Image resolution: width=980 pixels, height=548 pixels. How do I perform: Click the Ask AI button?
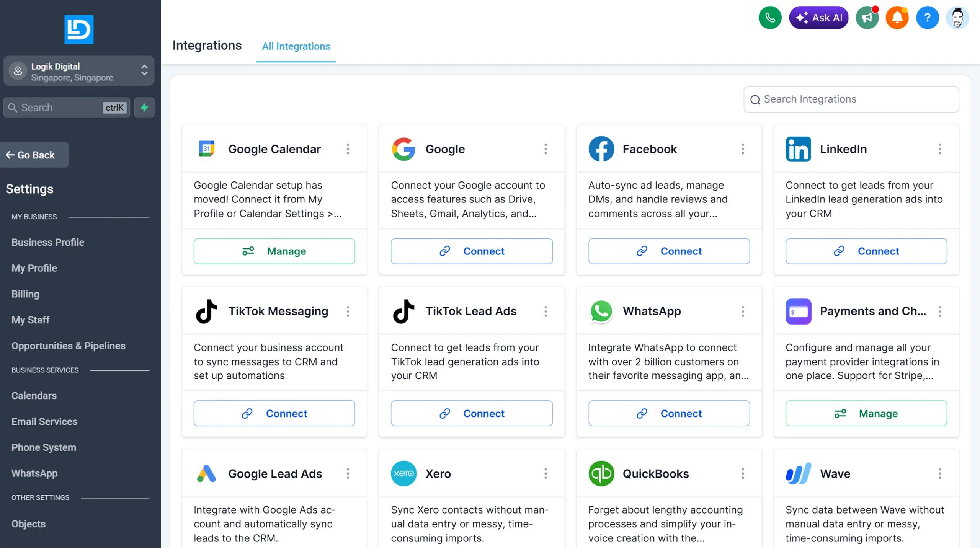(x=818, y=18)
